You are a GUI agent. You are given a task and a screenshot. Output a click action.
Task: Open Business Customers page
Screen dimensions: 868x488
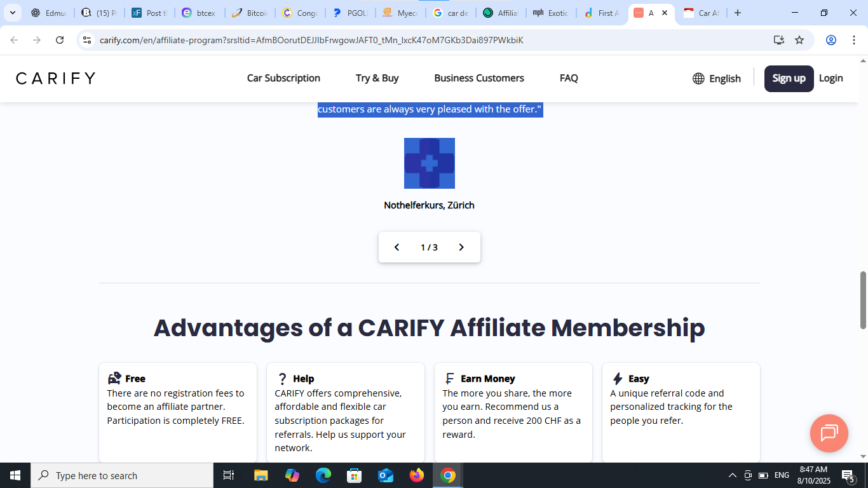(x=479, y=78)
